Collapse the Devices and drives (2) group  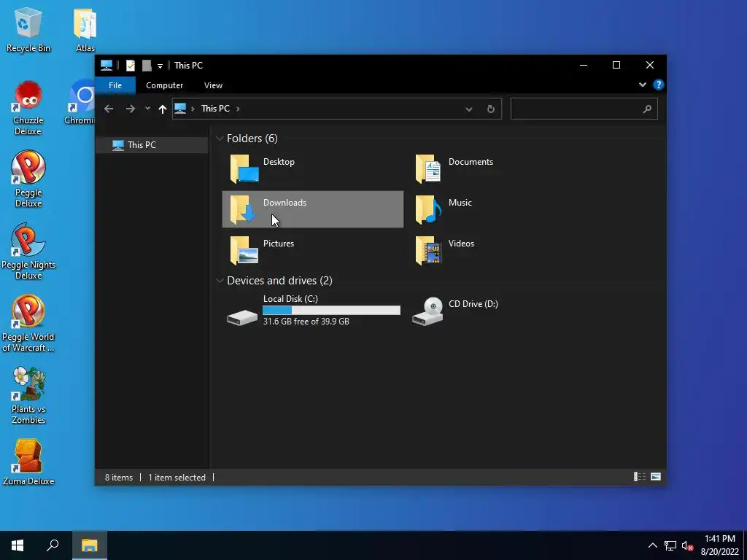(220, 281)
